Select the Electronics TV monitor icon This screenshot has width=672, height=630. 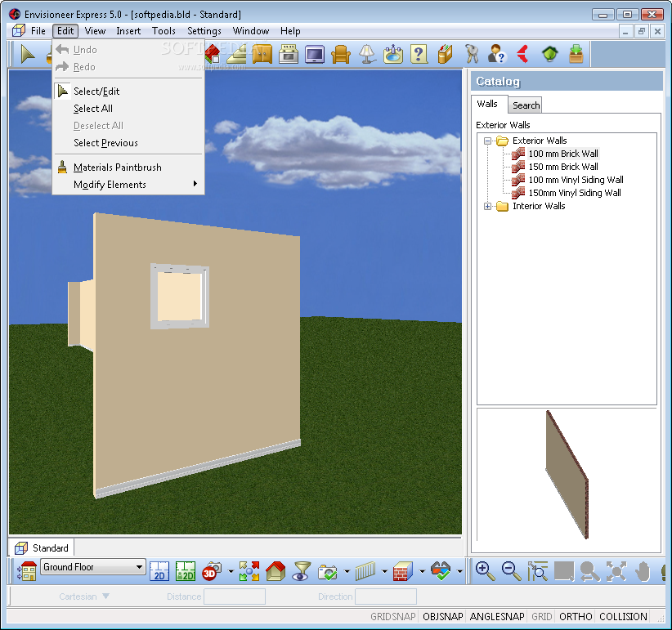[x=315, y=55]
